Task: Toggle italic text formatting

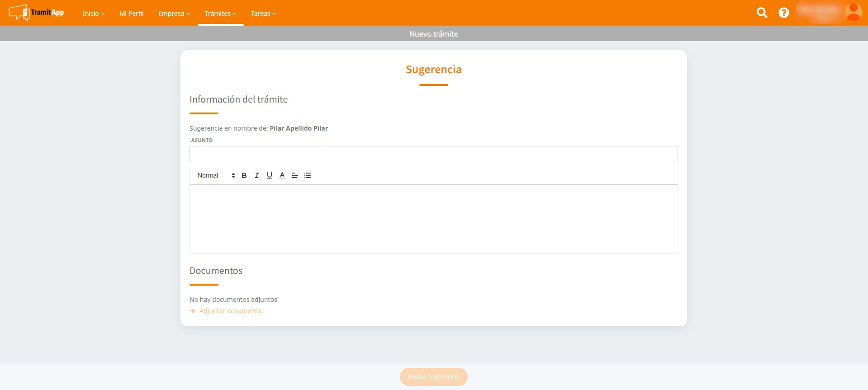Action: (256, 175)
